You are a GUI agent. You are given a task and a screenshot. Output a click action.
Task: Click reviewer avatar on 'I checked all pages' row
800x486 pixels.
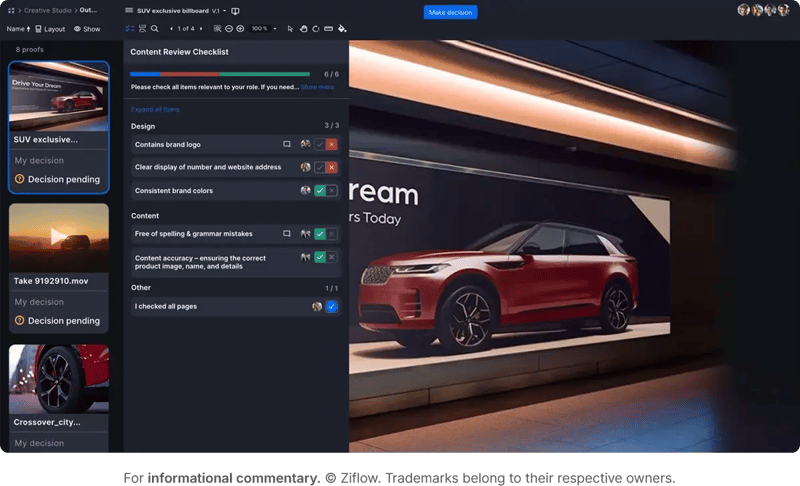point(317,306)
